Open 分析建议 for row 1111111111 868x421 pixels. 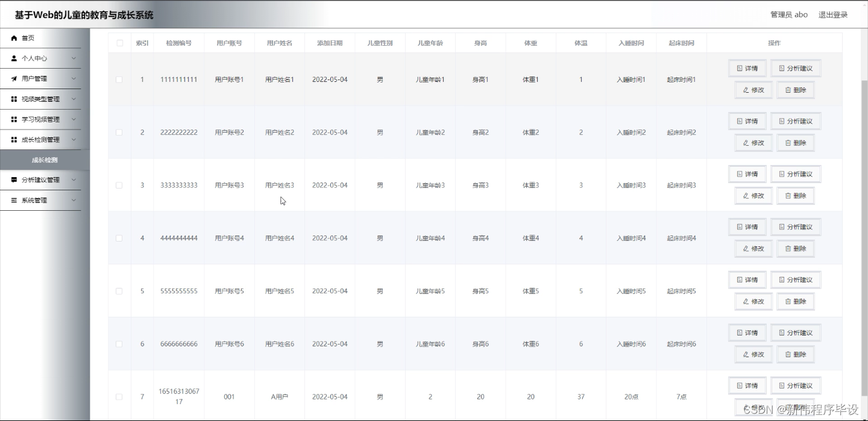pos(796,69)
